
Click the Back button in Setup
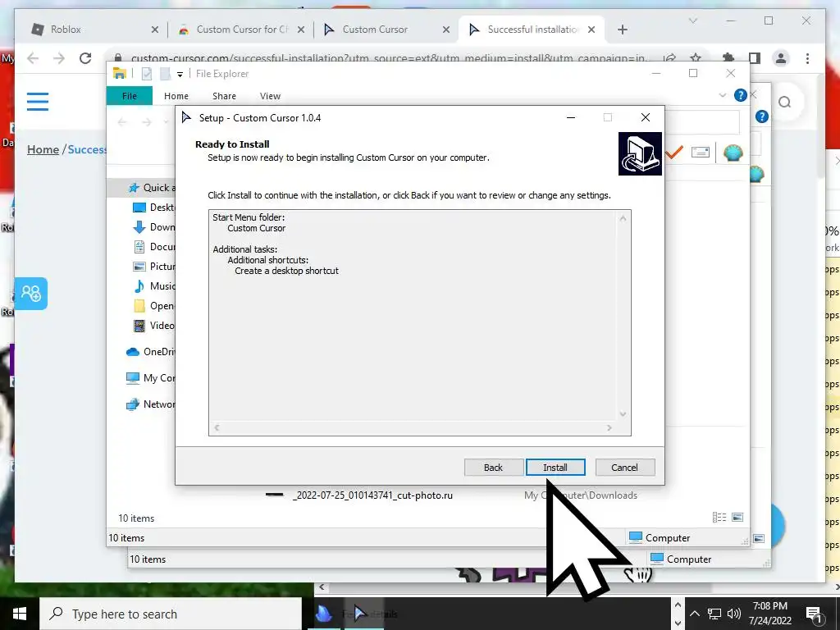[x=493, y=467]
